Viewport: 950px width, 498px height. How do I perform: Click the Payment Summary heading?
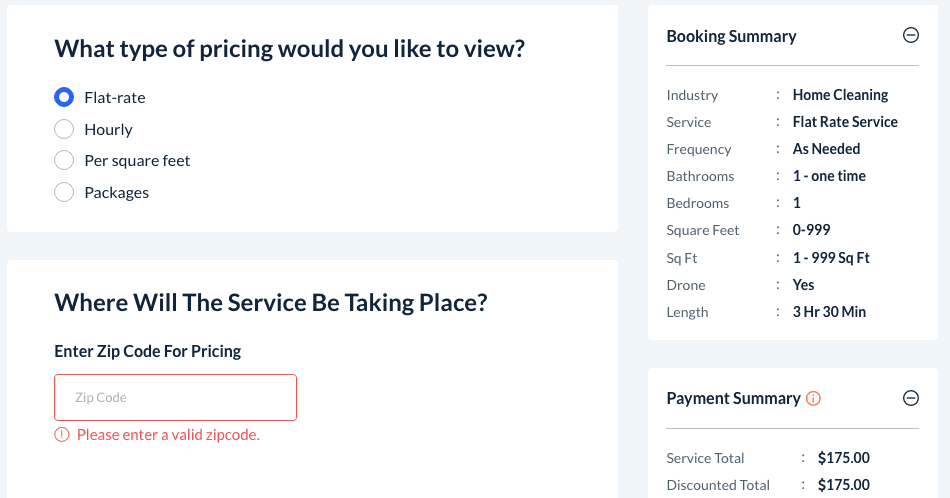(733, 398)
